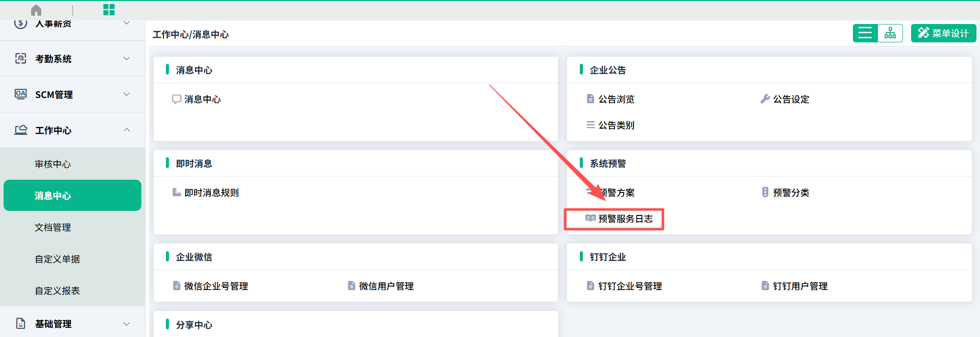Expand the 考勤系统 sidebar menu
Image resolution: width=980 pixels, height=337 pixels.
[x=72, y=59]
